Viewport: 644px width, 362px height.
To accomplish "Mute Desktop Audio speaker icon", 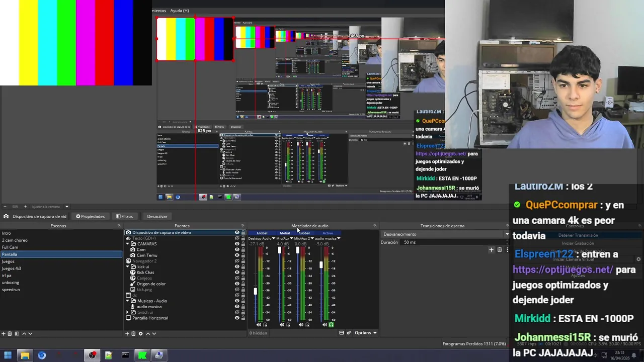I will pyautogui.click(x=259, y=325).
